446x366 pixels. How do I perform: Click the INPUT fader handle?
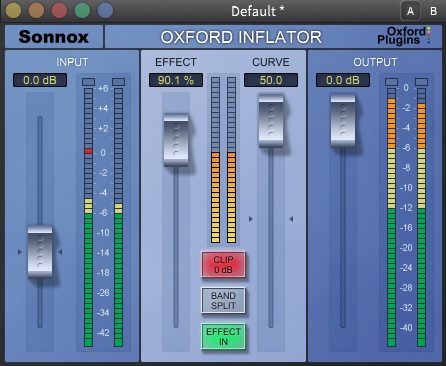[40, 252]
